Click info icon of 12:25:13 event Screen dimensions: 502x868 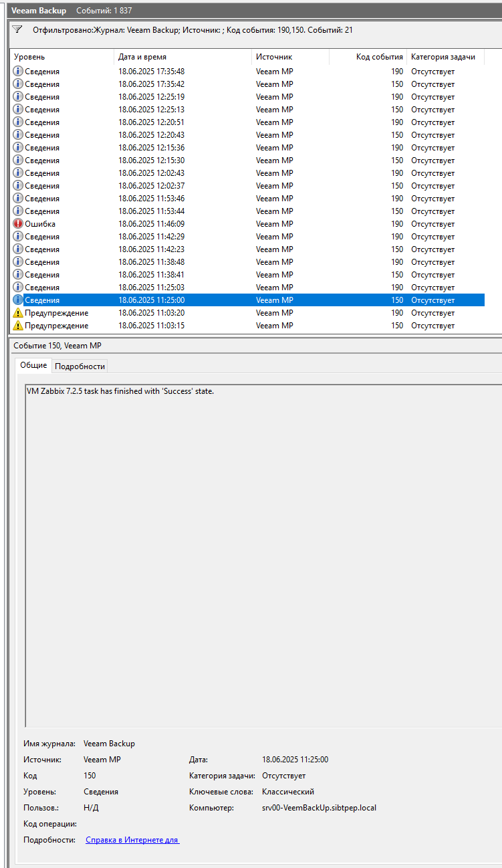(18, 110)
